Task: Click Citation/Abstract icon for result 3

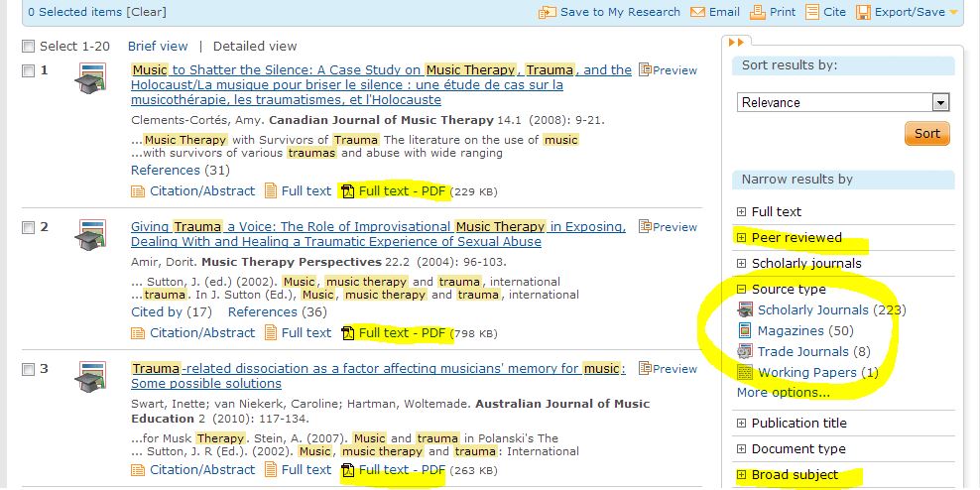Action: [x=138, y=470]
